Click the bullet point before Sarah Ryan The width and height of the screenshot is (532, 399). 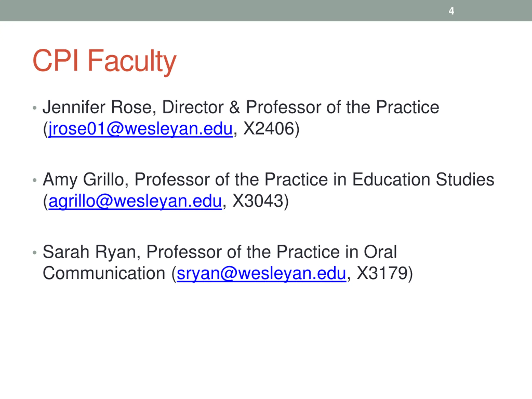[35, 252]
